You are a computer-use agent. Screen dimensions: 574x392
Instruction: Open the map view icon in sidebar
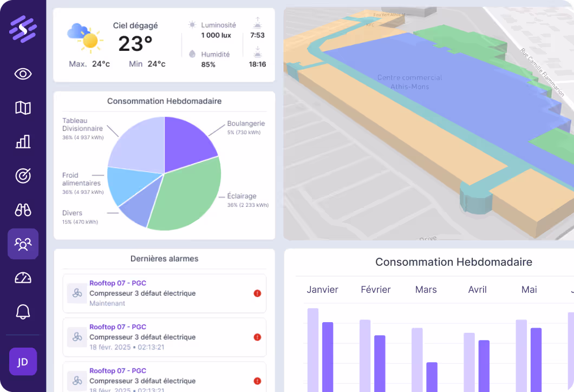(x=23, y=108)
